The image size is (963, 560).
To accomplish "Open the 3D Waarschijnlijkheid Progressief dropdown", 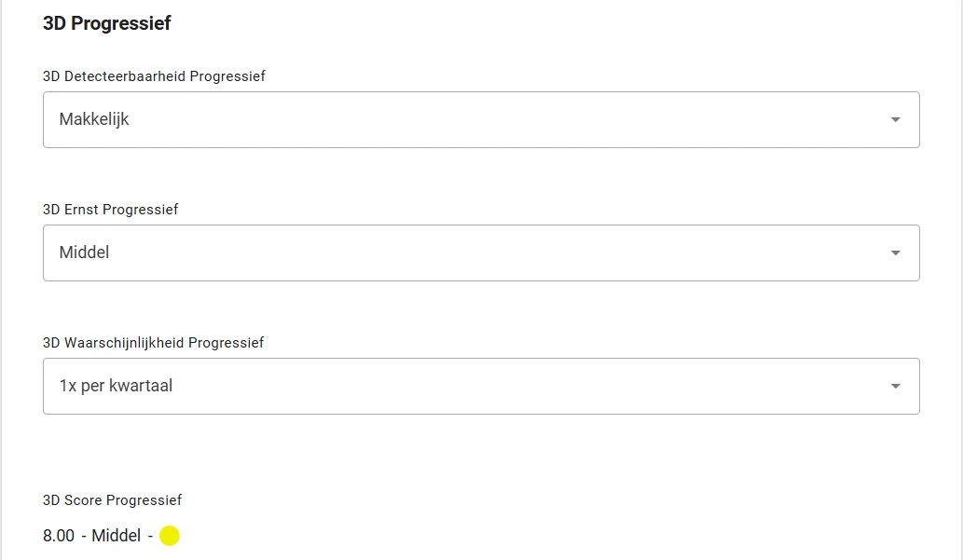I will coord(481,387).
